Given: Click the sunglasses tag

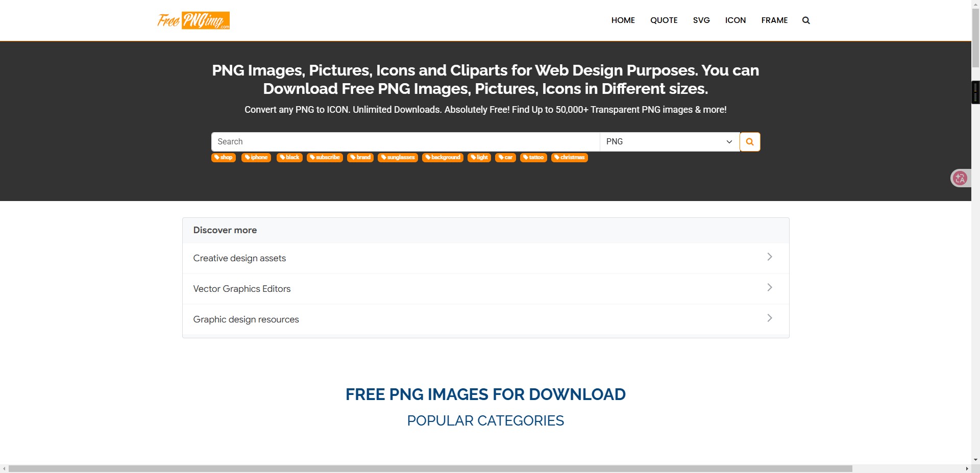Looking at the screenshot, I should coord(398,158).
